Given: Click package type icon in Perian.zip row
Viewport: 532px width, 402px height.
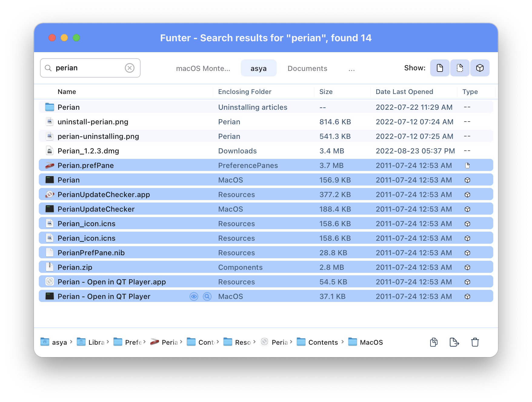Looking at the screenshot, I should click(467, 267).
